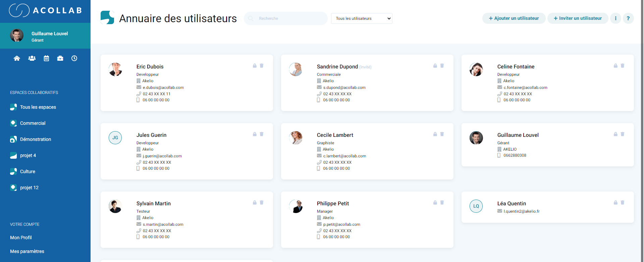Viewport: 644px width, 262px height.
Task: Lock Eric Dubois's user card
Action: [255, 66]
